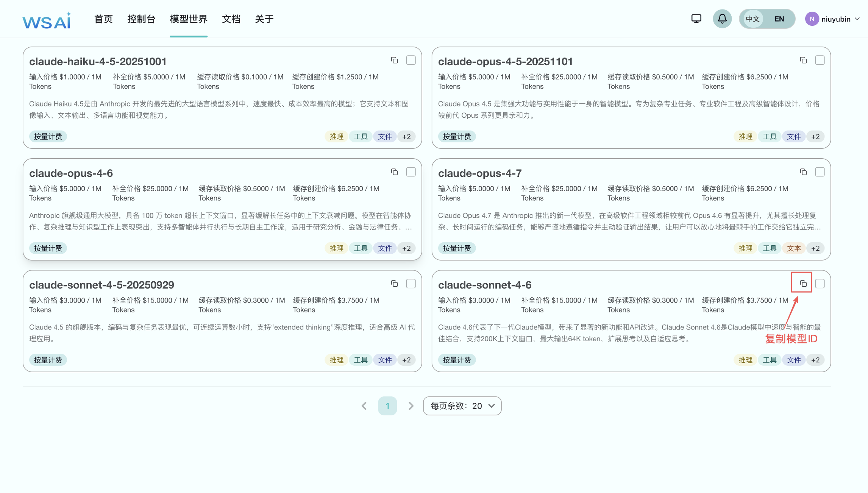Screen dimensions: 868x493
Task: Click 工具 tag on claude-opus-4-7
Action: [x=770, y=248]
